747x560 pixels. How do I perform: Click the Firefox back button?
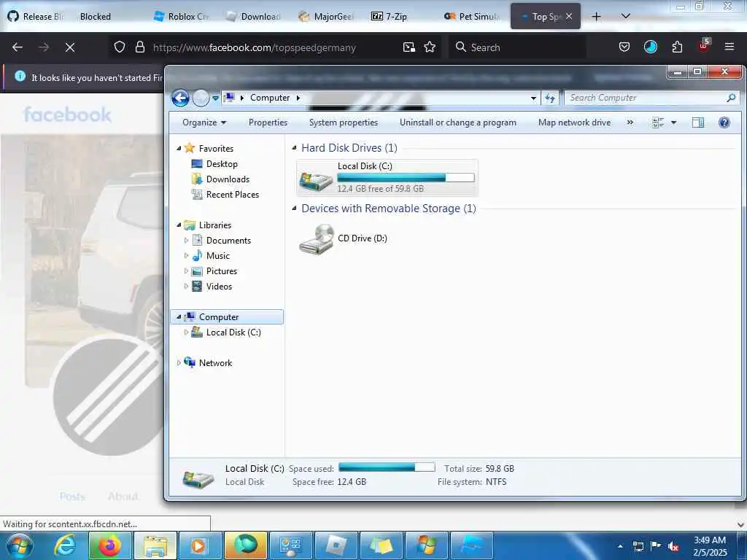pyautogui.click(x=18, y=47)
